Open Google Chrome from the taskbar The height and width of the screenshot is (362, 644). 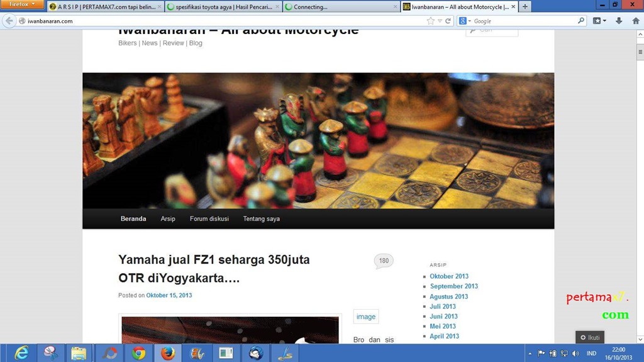(x=138, y=353)
